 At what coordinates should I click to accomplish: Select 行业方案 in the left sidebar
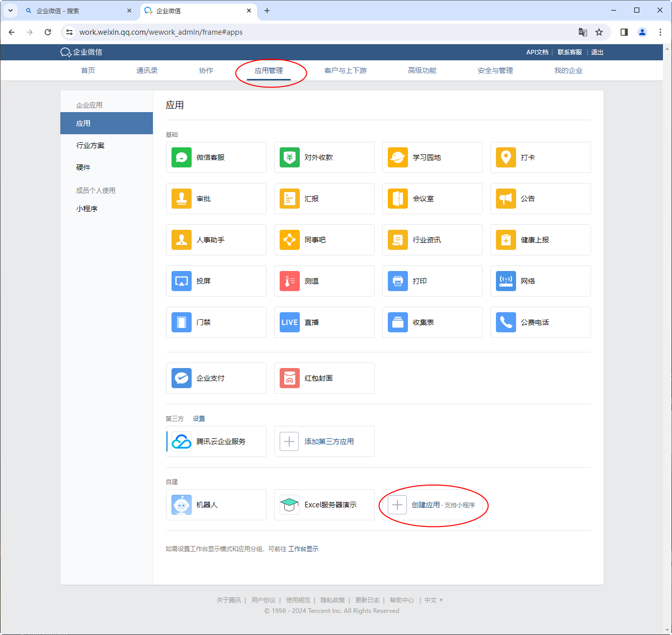[x=91, y=145]
